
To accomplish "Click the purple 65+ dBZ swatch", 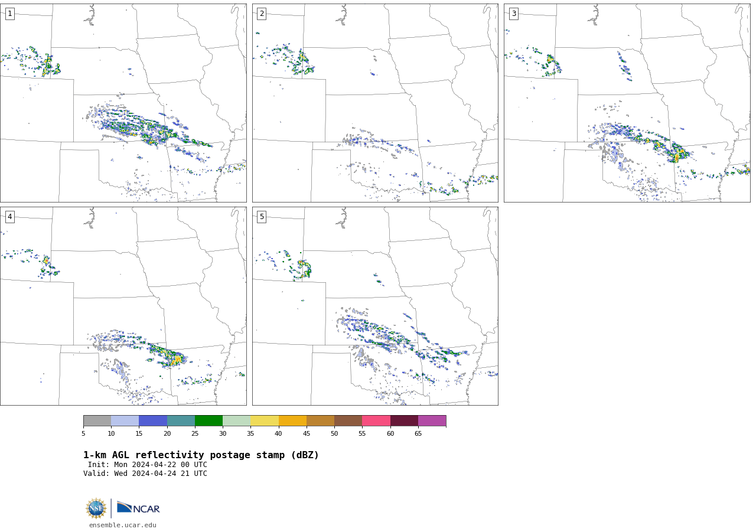I will 432,420.
